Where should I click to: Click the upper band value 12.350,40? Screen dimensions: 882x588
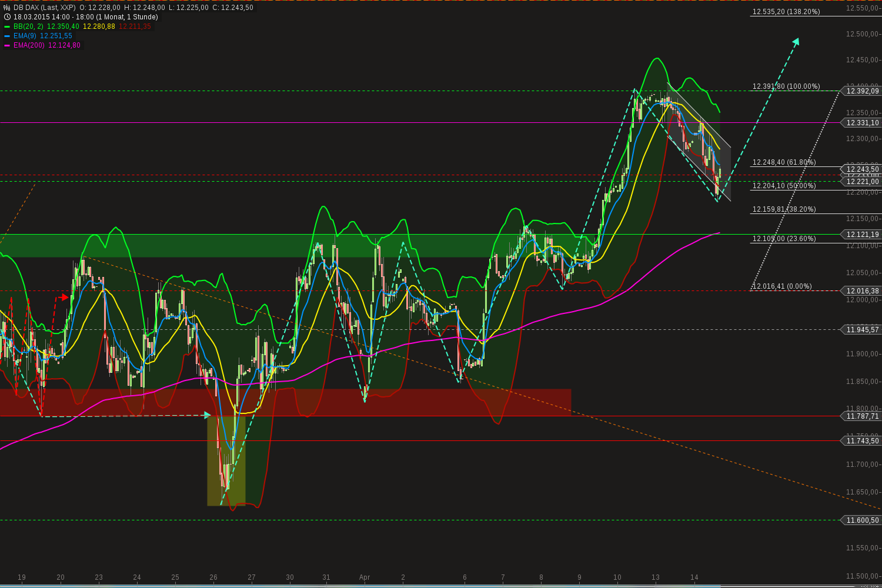pyautogui.click(x=63, y=26)
